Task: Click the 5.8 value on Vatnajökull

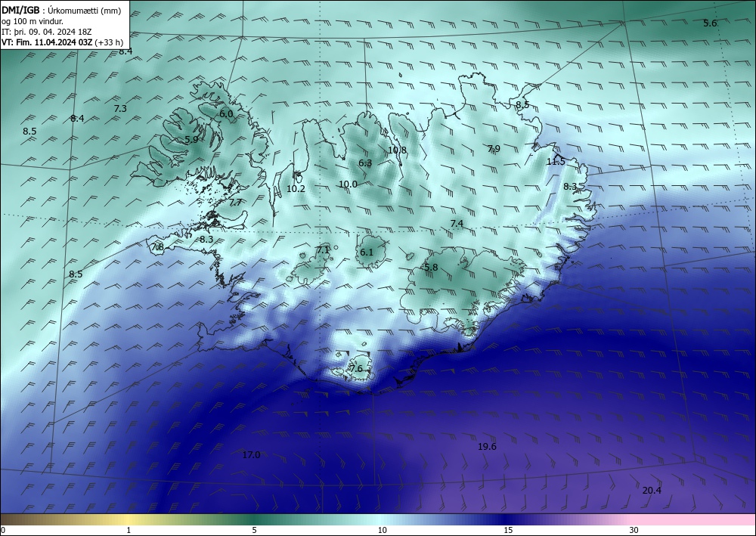Action: (431, 268)
